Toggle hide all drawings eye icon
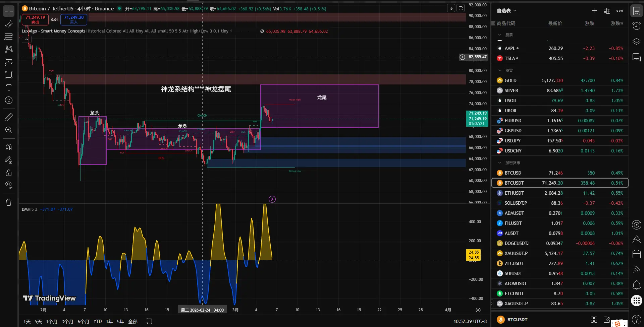This screenshot has width=644, height=327. [x=9, y=185]
